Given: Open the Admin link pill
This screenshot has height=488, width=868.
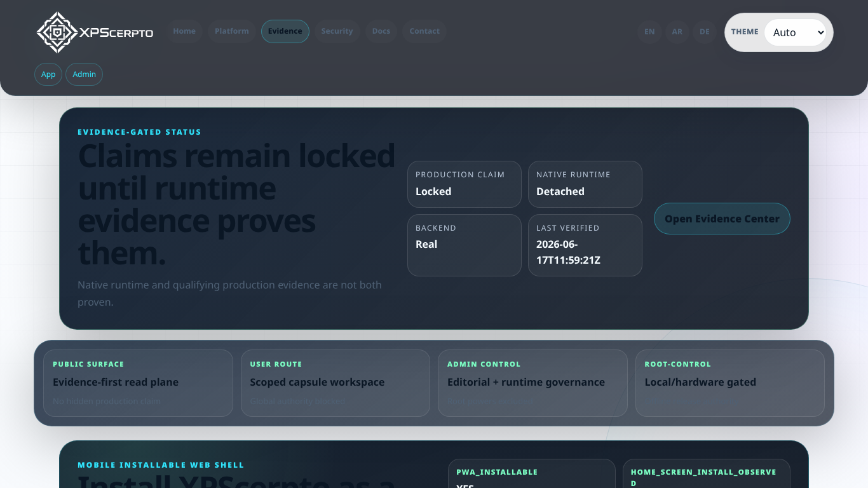Looking at the screenshot, I should coord(84,74).
